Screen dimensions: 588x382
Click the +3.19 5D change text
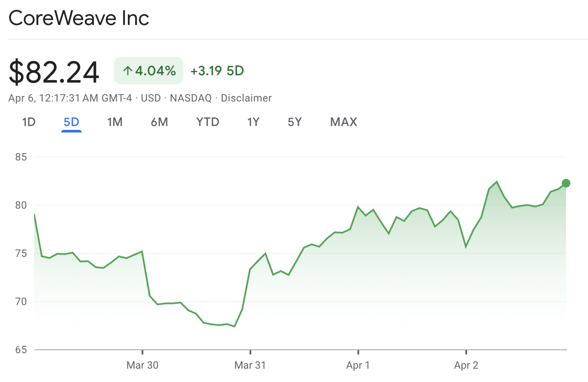pos(217,71)
